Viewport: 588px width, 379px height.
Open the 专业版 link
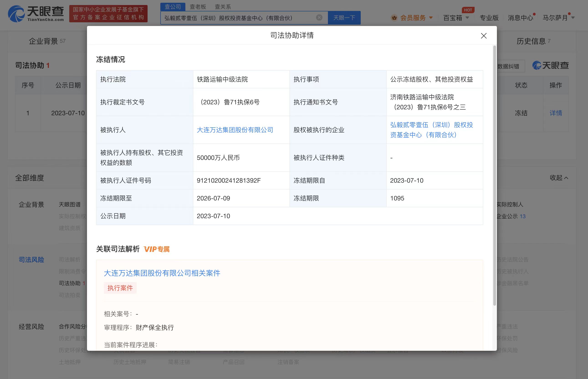[489, 18]
